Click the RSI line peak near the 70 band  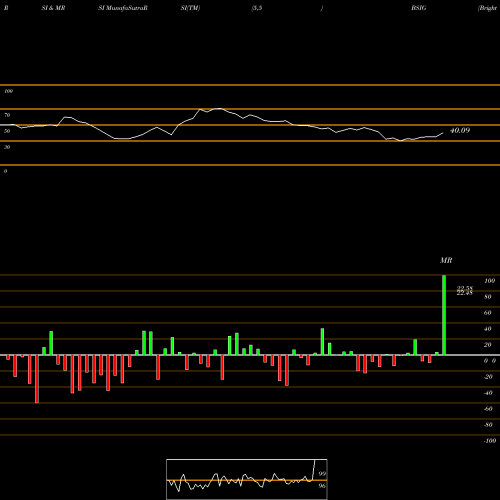click(x=218, y=109)
